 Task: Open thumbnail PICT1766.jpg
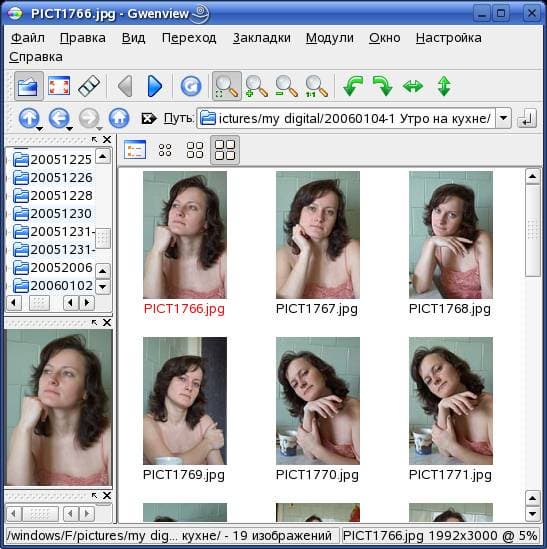(185, 235)
